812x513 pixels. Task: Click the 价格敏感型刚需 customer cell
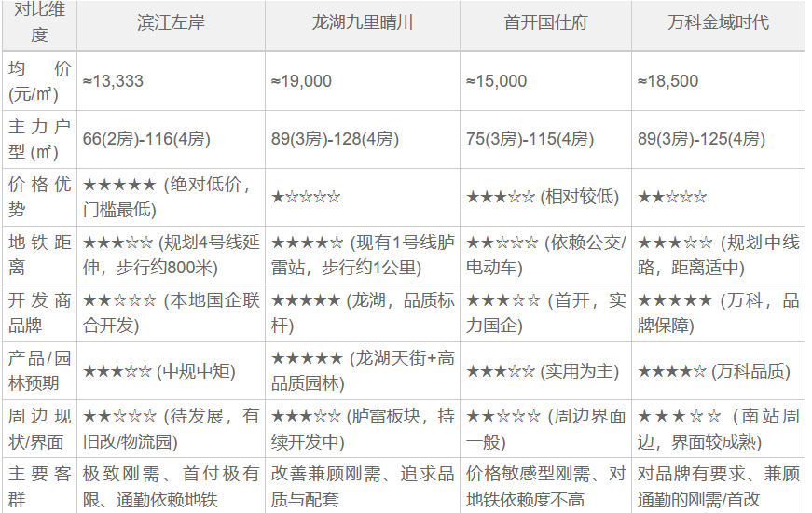click(x=545, y=486)
